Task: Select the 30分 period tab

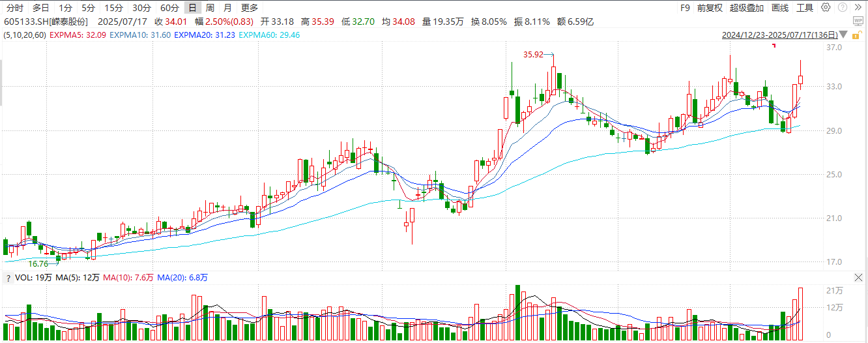Action: pos(141,8)
